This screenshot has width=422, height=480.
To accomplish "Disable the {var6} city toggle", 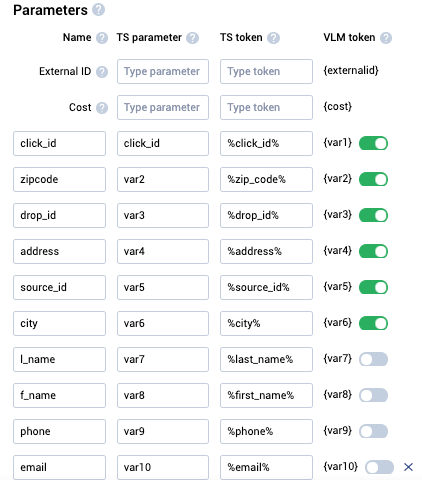I will [373, 323].
